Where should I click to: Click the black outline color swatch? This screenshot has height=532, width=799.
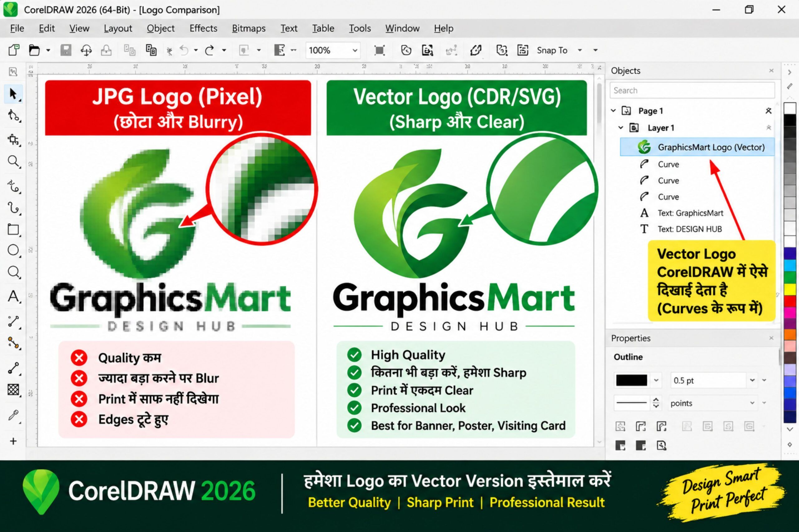point(632,380)
